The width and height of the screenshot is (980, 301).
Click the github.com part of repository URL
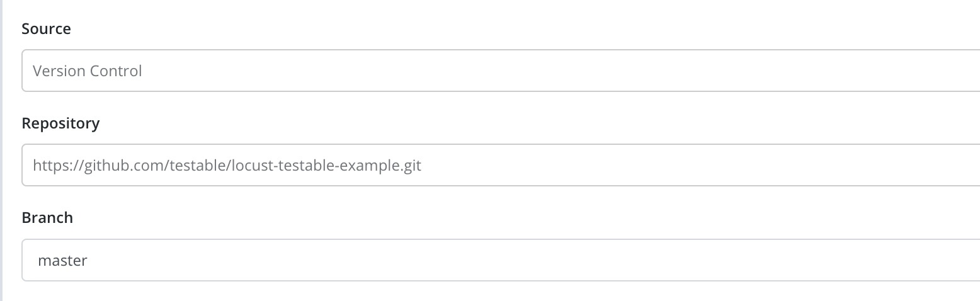coord(125,166)
